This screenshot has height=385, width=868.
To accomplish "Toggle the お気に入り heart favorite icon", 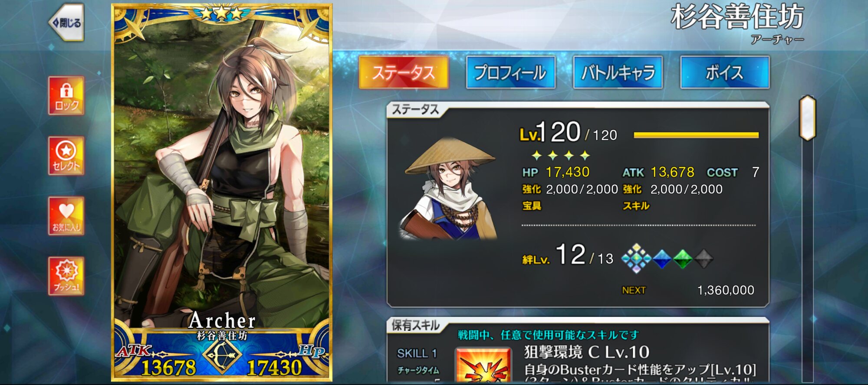I will (x=66, y=216).
